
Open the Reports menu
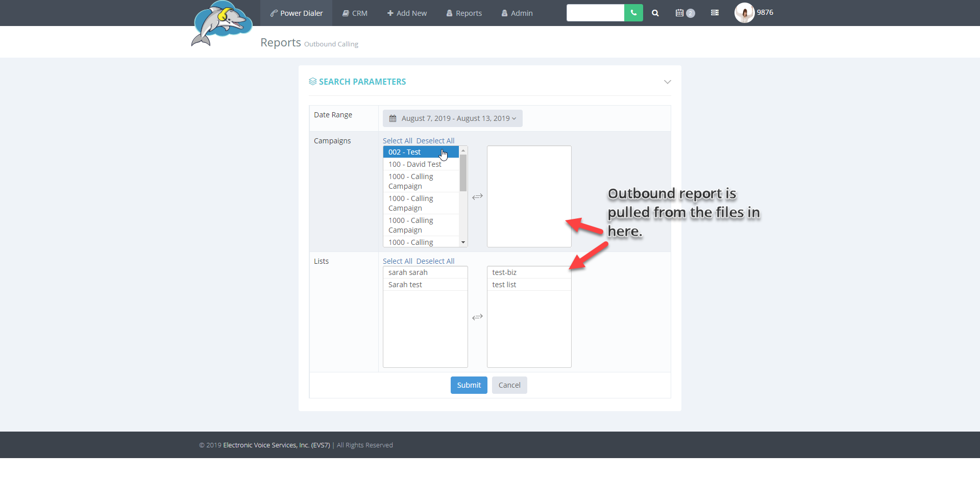tap(464, 13)
